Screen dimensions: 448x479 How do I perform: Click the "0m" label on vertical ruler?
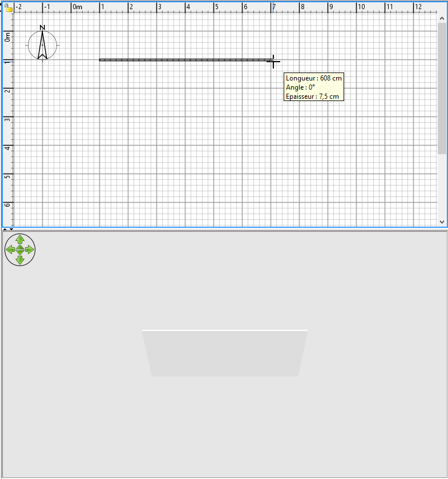[7, 37]
